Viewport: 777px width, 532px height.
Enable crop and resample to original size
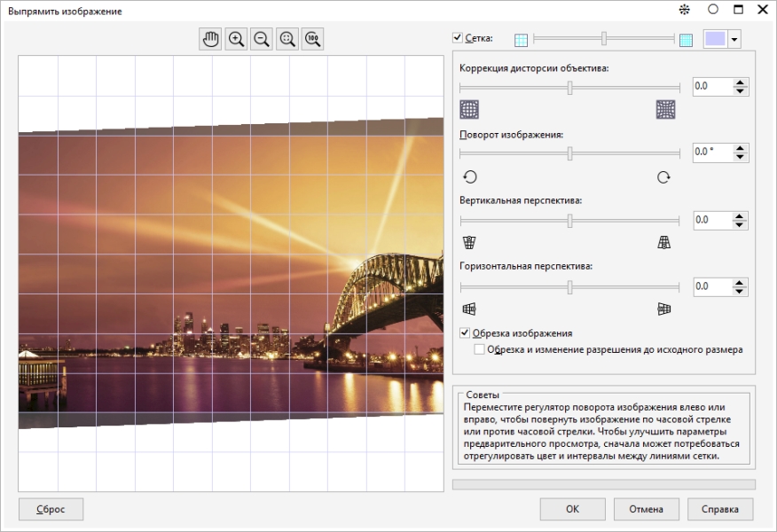coord(480,349)
